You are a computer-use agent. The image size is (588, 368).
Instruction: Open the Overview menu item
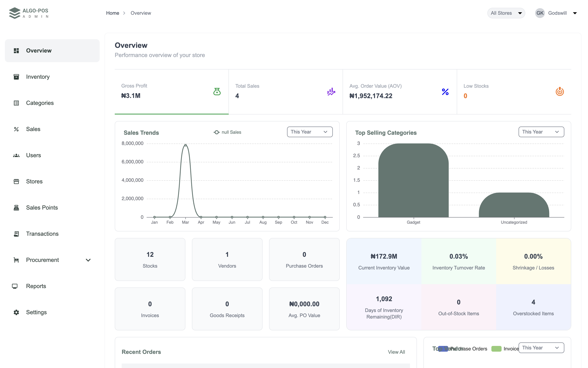(52, 51)
